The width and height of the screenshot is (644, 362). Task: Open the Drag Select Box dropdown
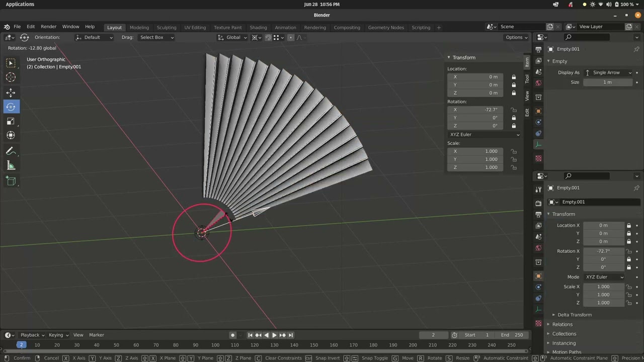click(x=156, y=37)
